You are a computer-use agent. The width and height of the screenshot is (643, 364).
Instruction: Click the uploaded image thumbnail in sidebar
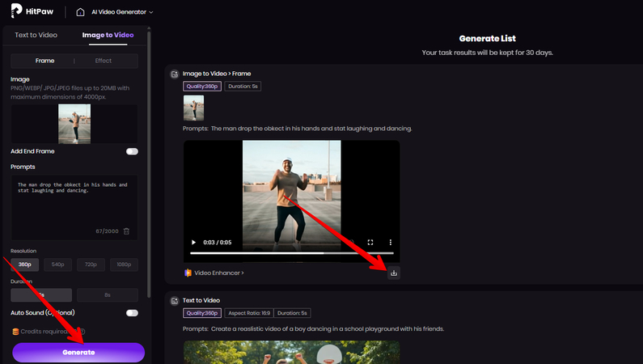(x=74, y=124)
